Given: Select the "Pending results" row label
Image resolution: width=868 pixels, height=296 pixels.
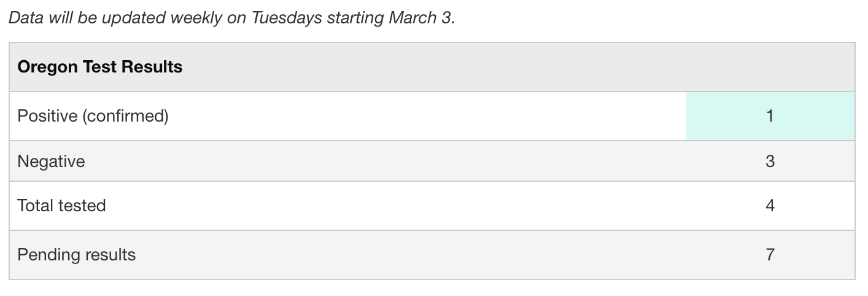Looking at the screenshot, I should click(76, 254).
